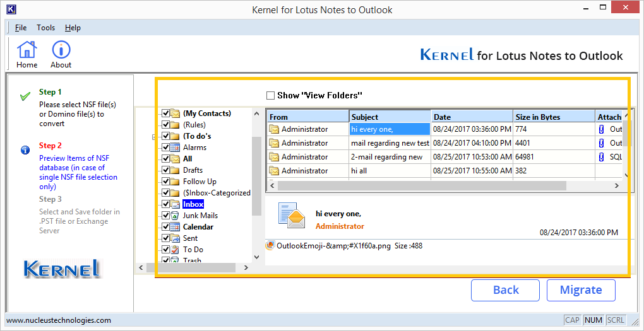Click left arrow of mail list horizontal scrollbar

(x=271, y=186)
